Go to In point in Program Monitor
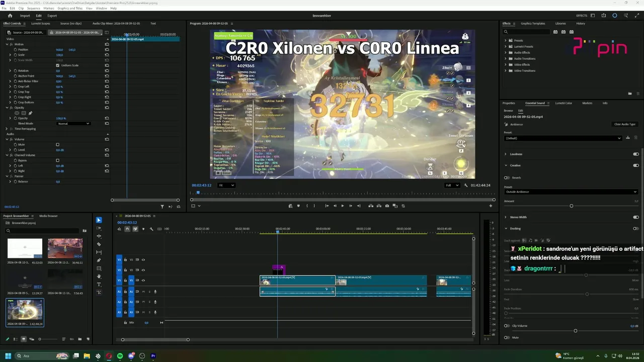644x362 pixels. pos(327,206)
